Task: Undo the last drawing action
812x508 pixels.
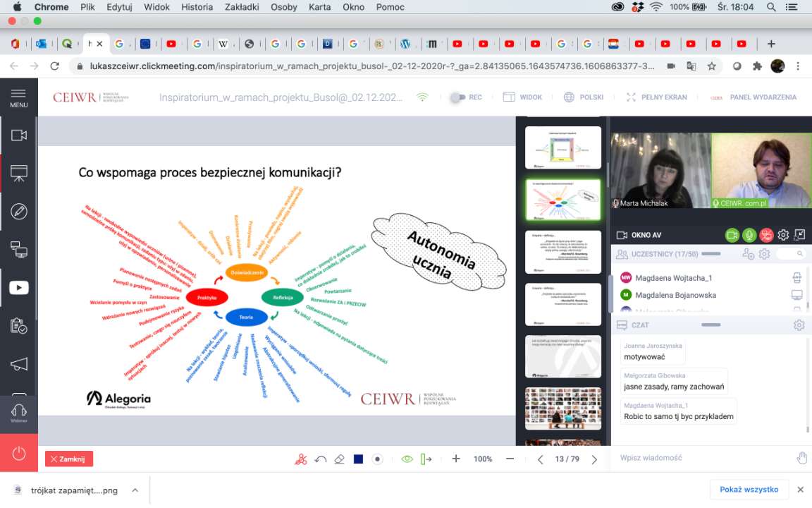Action: 321,459
